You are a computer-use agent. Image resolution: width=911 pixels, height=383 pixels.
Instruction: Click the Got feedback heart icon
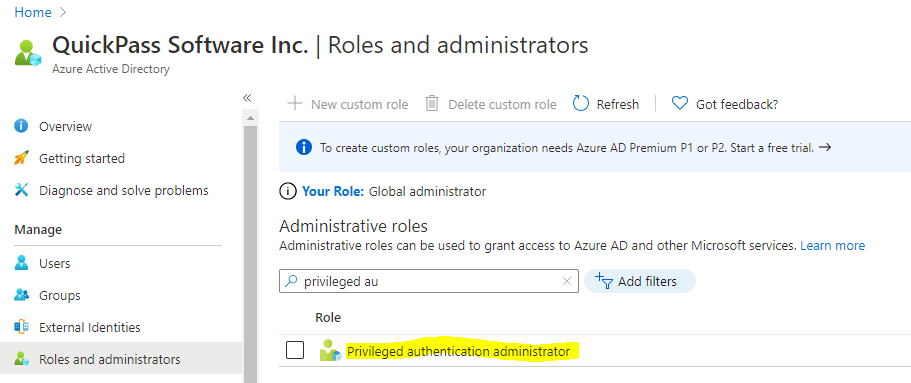point(680,103)
